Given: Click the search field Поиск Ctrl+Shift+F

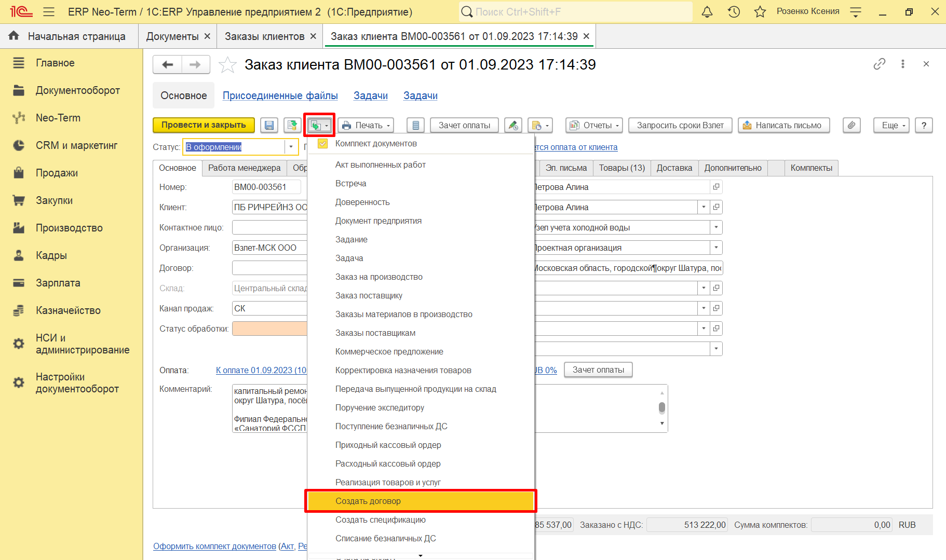Looking at the screenshot, I should [x=575, y=11].
